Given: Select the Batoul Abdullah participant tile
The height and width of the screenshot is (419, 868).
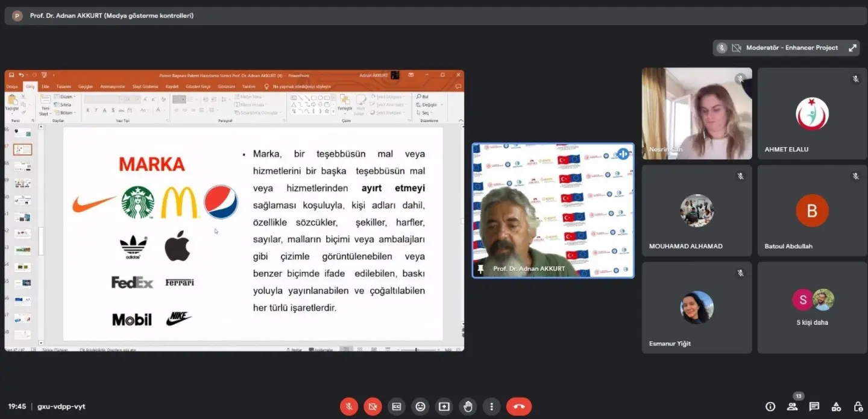Looking at the screenshot, I should [812, 210].
